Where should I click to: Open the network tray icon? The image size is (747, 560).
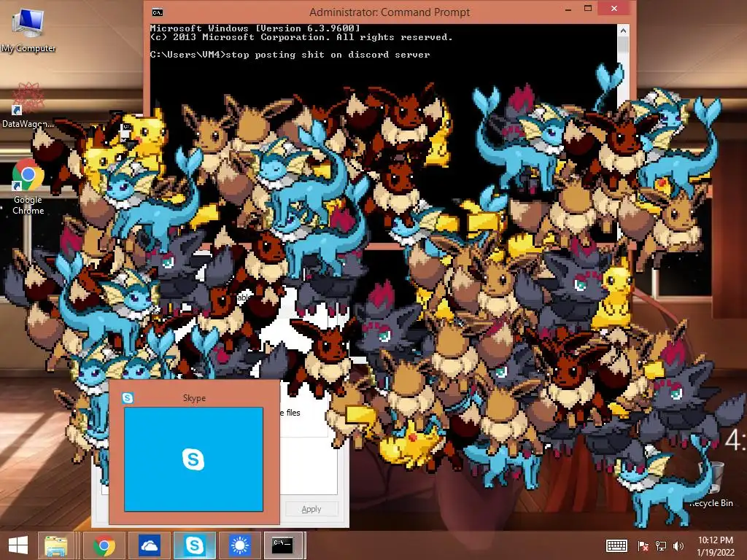pyautogui.click(x=661, y=545)
